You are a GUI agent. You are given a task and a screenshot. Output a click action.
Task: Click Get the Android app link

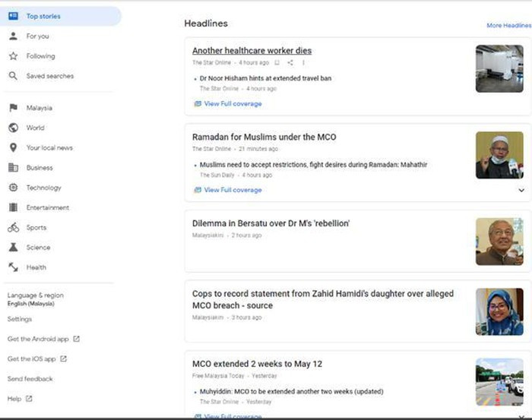[38, 339]
